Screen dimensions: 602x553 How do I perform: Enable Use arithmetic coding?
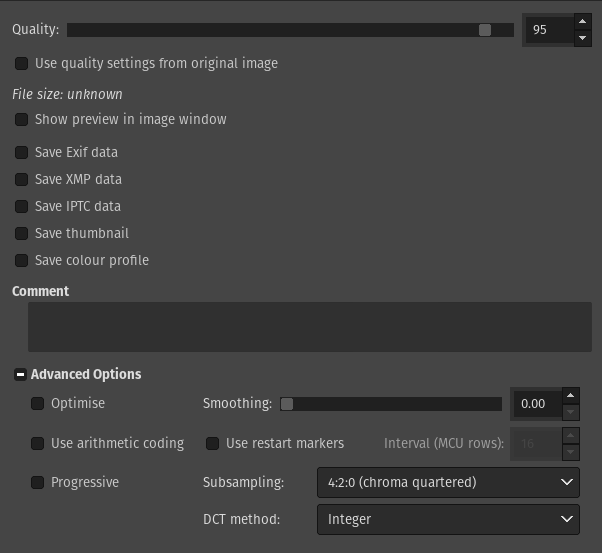[x=38, y=444]
